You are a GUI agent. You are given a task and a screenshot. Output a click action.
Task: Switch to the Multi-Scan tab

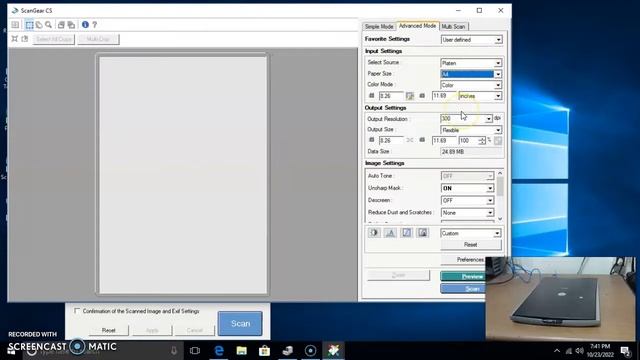pyautogui.click(x=453, y=27)
